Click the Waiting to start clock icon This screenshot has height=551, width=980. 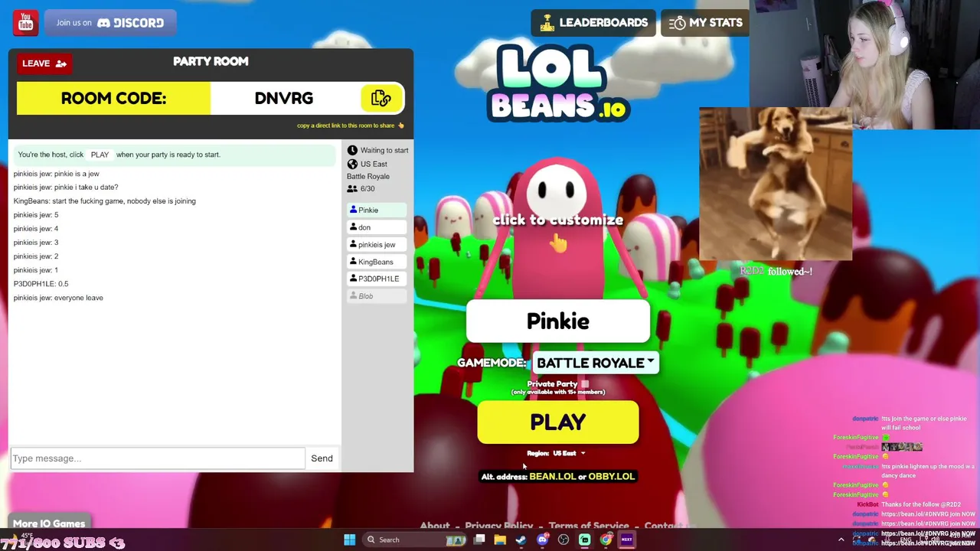pyautogui.click(x=352, y=151)
